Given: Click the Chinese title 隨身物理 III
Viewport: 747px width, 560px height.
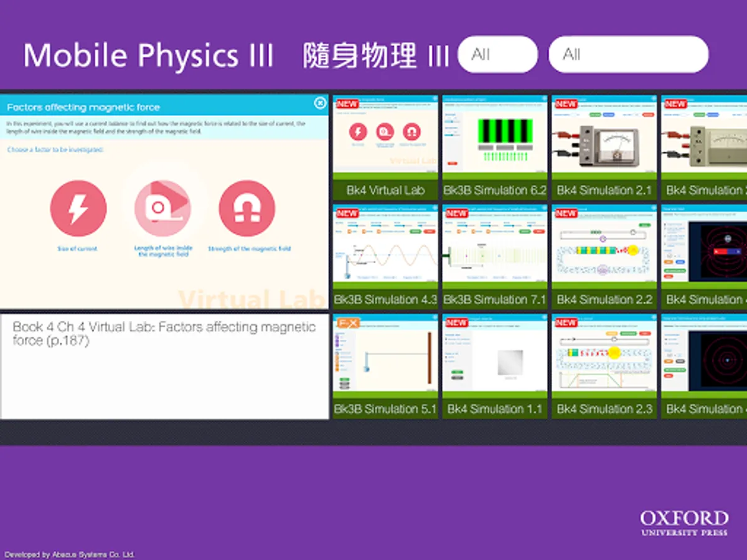Looking at the screenshot, I should tap(376, 55).
